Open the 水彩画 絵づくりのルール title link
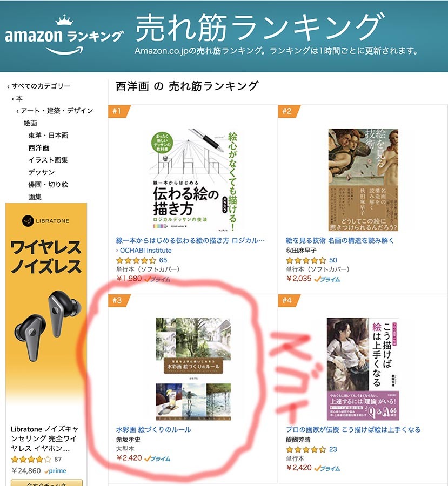The width and height of the screenshot is (448, 486). (153, 429)
